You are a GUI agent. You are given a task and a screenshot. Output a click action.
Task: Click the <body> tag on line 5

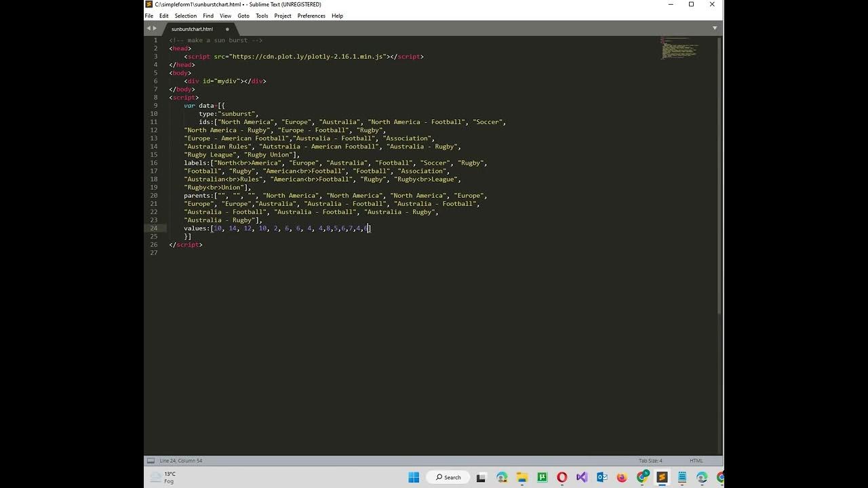point(180,73)
